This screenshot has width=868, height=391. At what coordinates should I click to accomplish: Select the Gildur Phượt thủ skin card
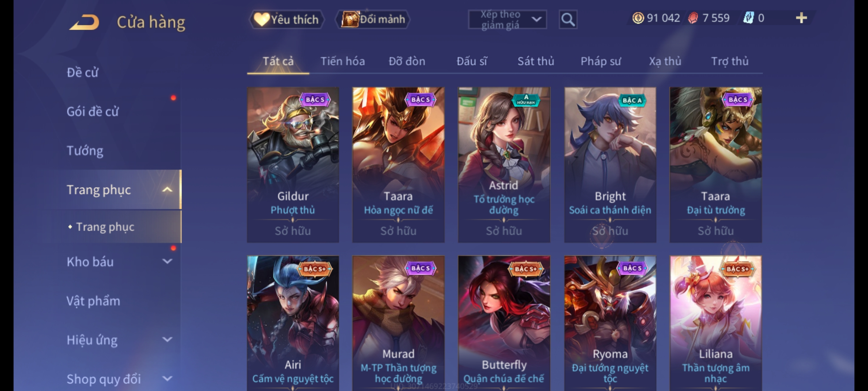293,165
